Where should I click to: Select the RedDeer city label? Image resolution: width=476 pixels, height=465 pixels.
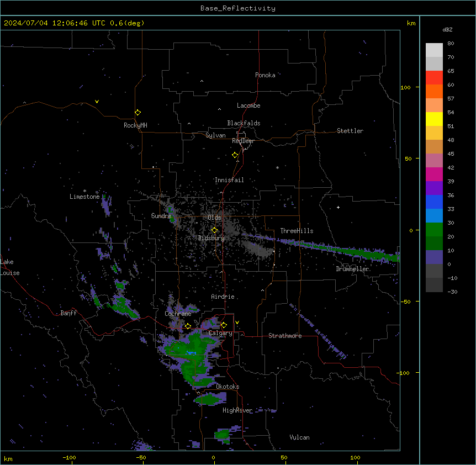243,141
